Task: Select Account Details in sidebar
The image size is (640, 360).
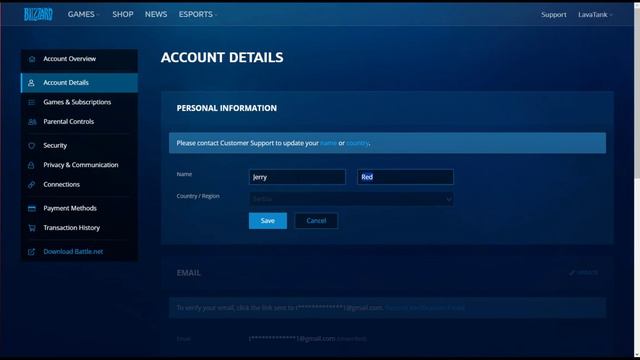Action: [79, 83]
